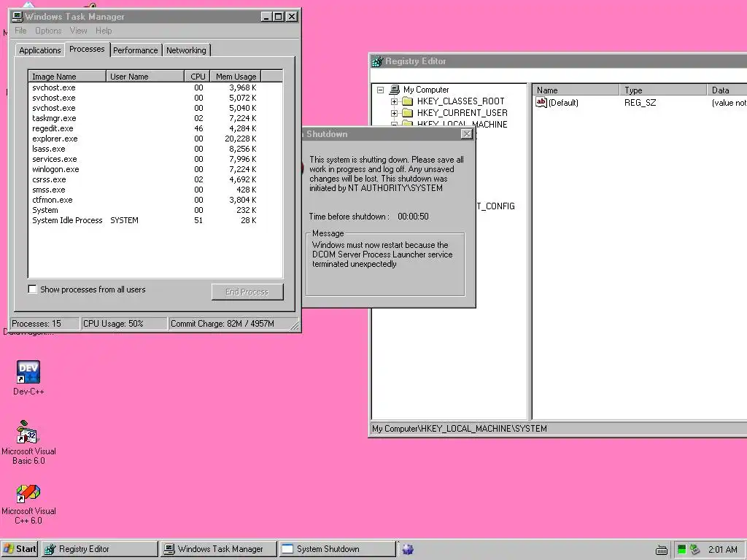This screenshot has height=560, width=747.
Task: Open the View menu in Task Manager
Action: tap(78, 31)
